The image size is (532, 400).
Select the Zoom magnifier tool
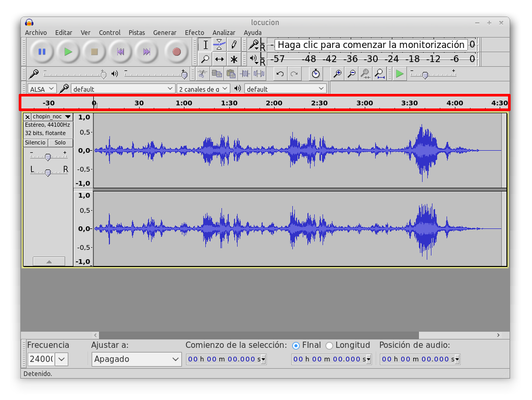[205, 59]
